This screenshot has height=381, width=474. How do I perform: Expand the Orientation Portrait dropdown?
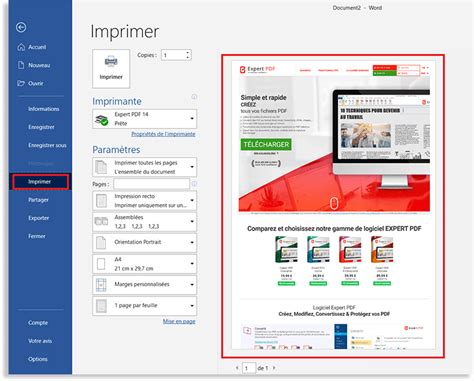(144, 242)
